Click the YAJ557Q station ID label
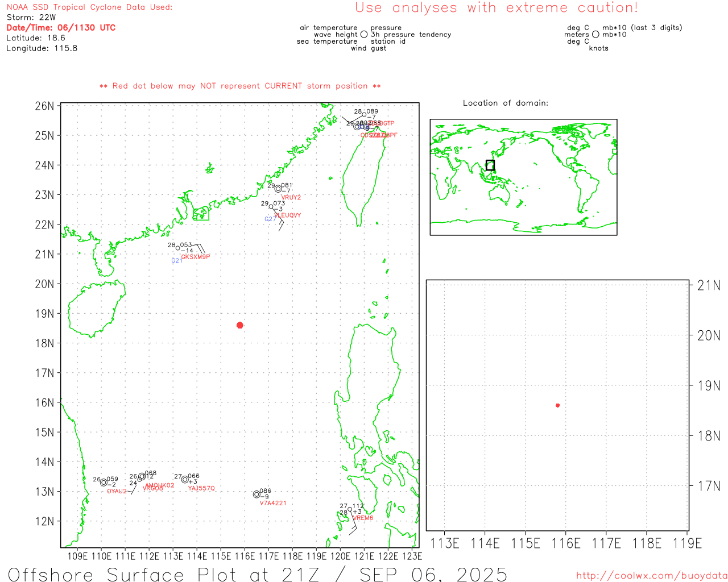The width and height of the screenshot is (728, 582). tap(202, 489)
